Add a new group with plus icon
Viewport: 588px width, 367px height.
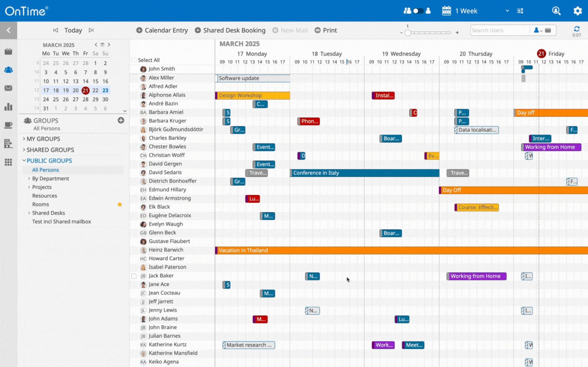click(121, 120)
